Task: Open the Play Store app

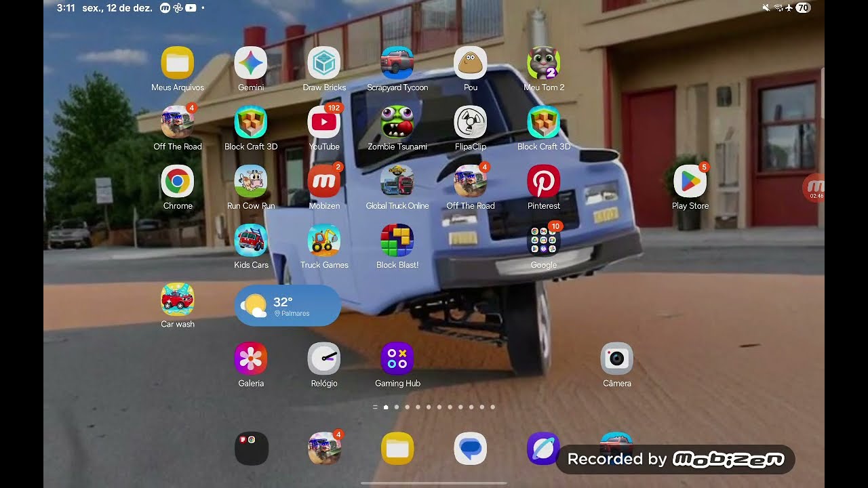Action: 690,181
